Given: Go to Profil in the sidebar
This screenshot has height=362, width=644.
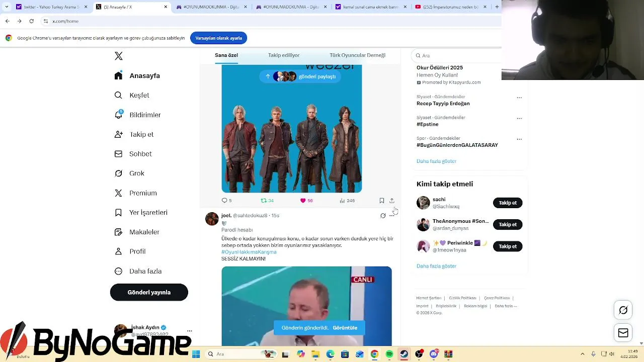Looking at the screenshot, I should [x=130, y=251].
